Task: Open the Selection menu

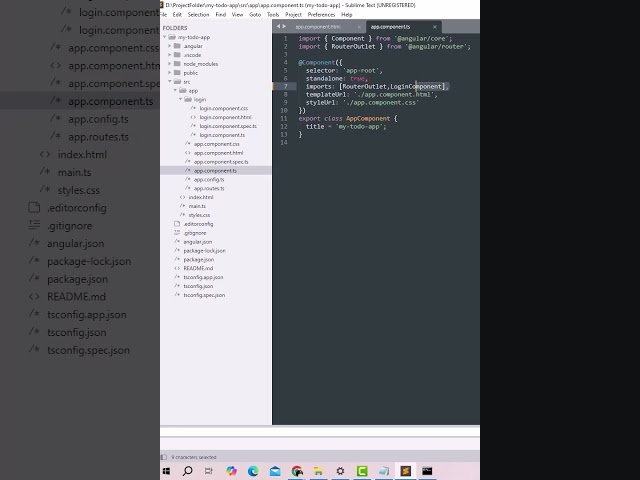Action: [x=198, y=15]
